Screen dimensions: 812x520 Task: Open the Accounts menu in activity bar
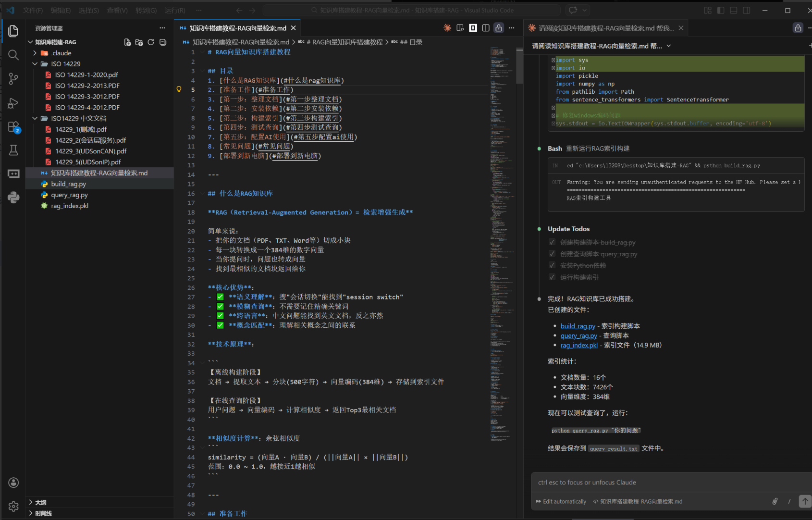[13, 483]
